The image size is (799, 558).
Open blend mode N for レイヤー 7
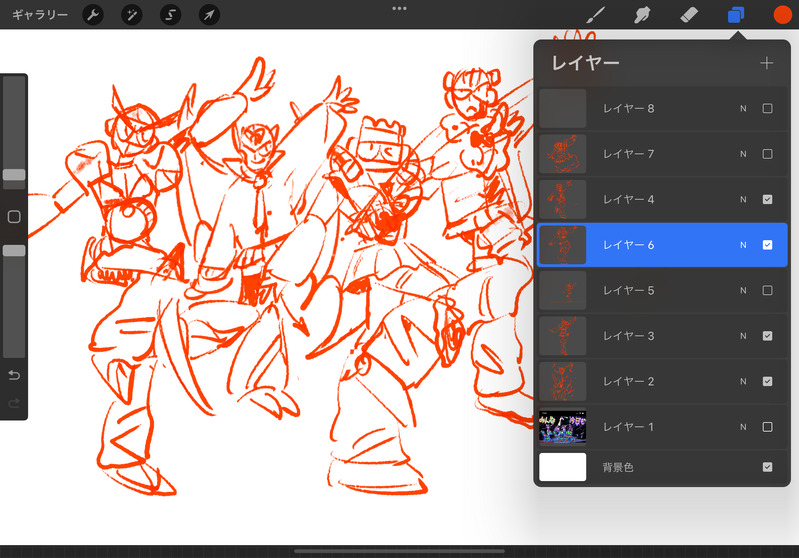(743, 154)
